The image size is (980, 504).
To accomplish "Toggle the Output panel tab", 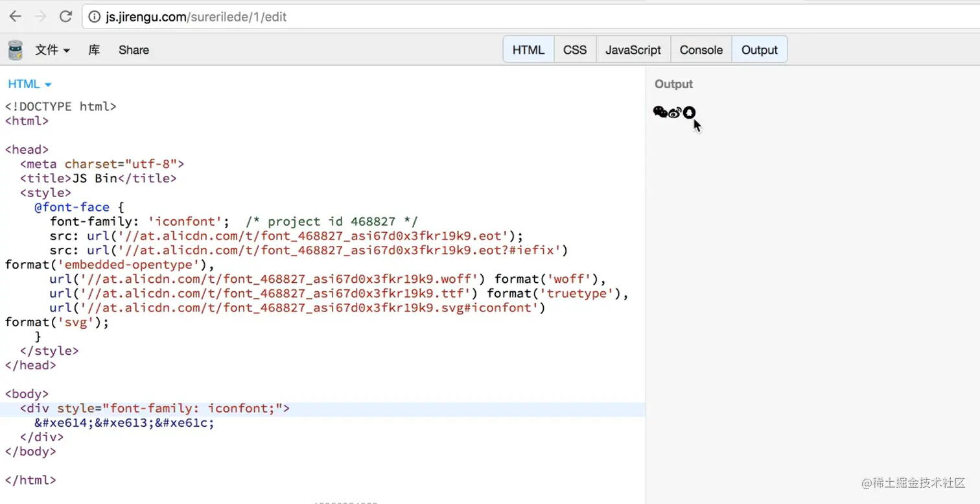I will pos(760,50).
